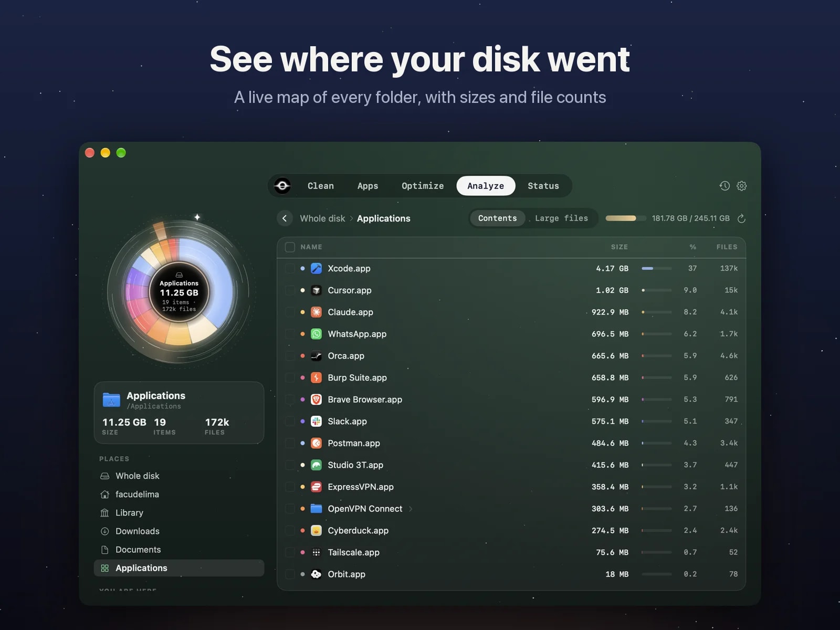The width and height of the screenshot is (840, 630).
Task: Open settings gear icon
Action: [x=741, y=186]
